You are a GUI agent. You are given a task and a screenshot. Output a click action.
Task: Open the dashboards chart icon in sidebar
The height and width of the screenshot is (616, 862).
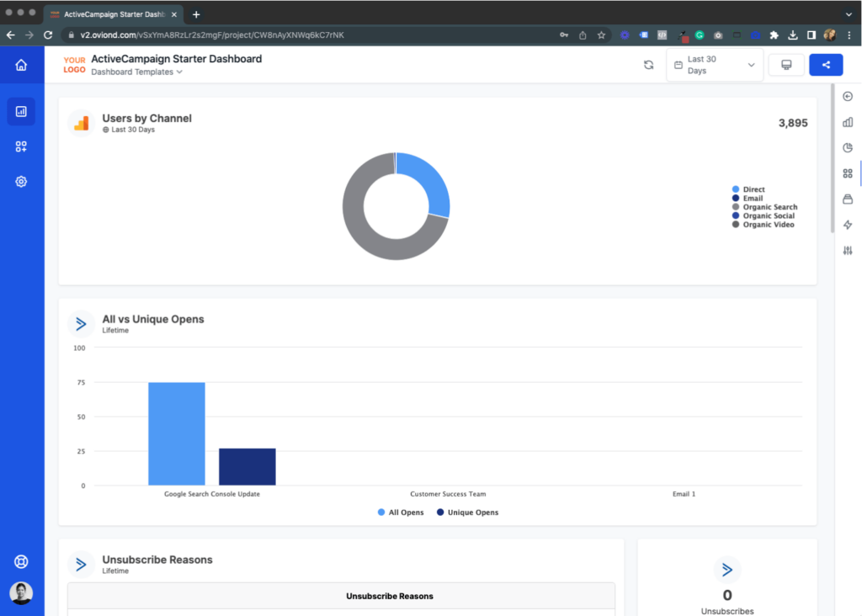point(21,112)
